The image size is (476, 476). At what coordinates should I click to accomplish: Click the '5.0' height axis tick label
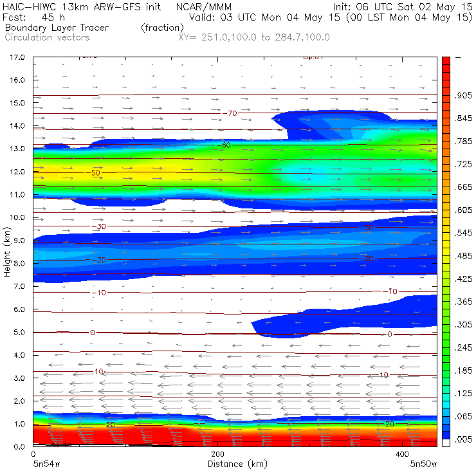19,332
